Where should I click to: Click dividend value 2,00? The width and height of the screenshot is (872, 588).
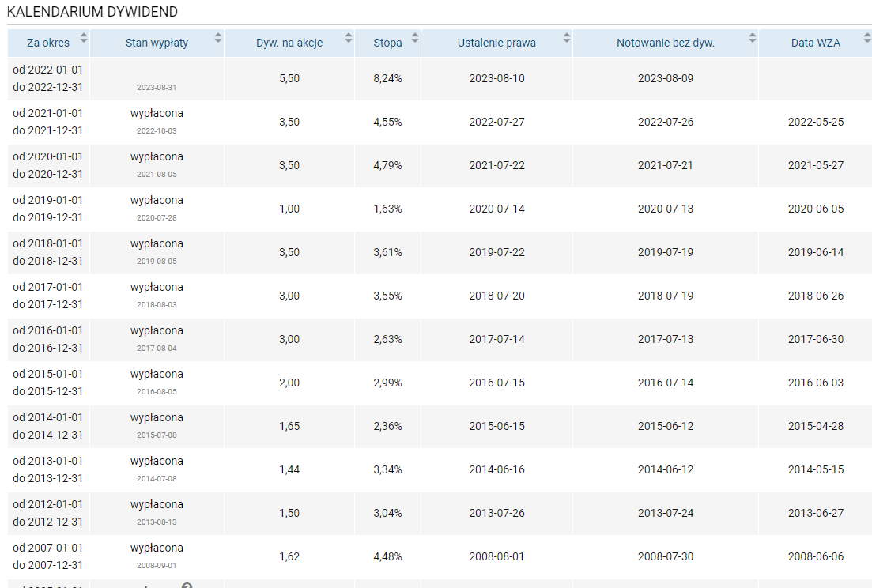tap(289, 383)
